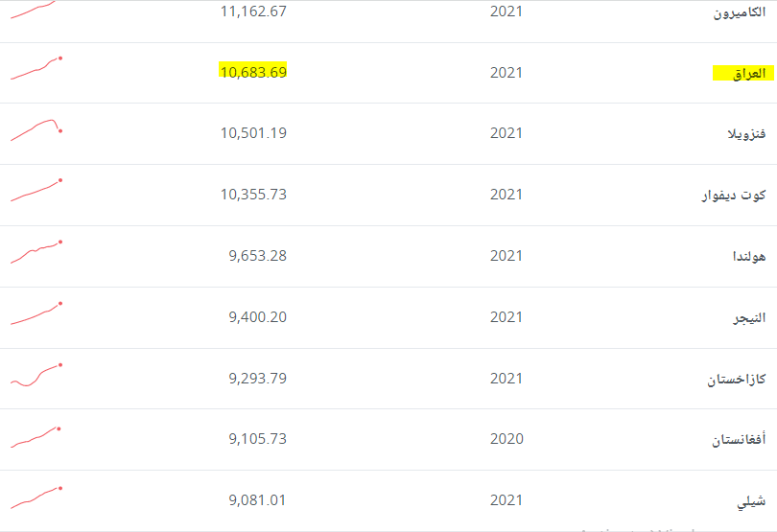Click the Niger row trend sparkline
The image size is (777, 532).
[x=36, y=313]
